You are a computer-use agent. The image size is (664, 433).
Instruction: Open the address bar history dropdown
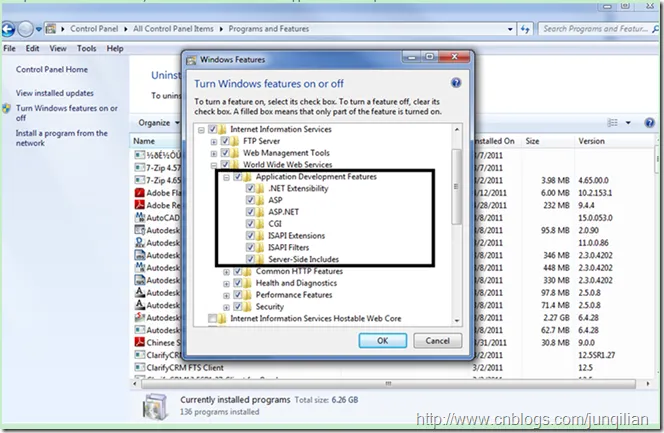[x=510, y=29]
